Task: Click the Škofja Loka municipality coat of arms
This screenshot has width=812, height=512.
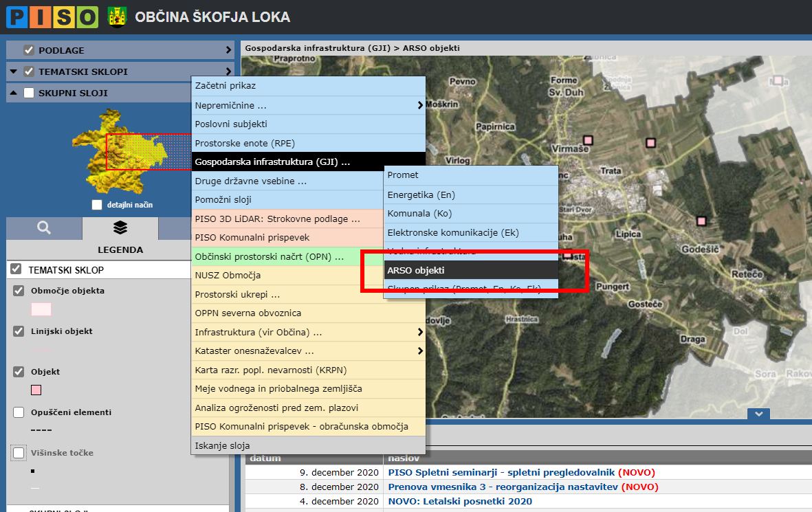Action: 118,17
